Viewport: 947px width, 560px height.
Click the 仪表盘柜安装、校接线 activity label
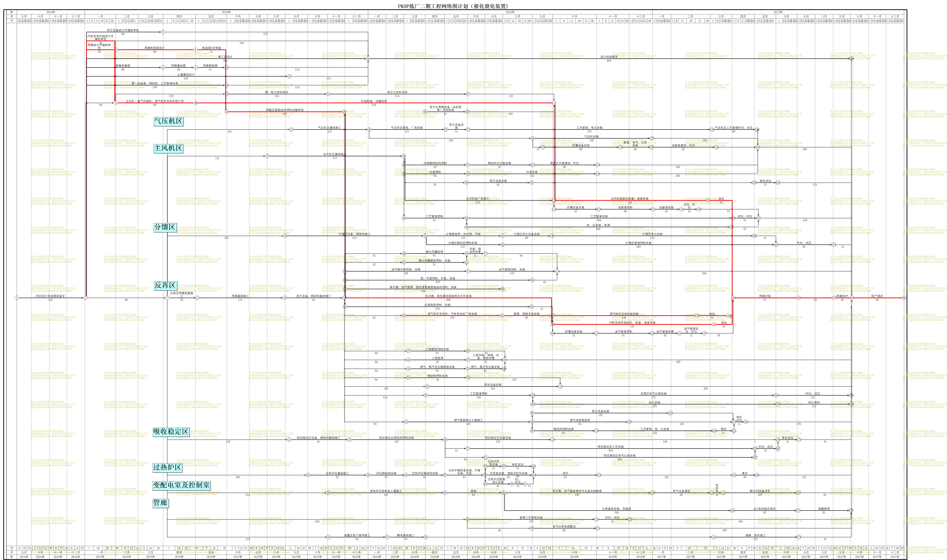(x=616, y=509)
